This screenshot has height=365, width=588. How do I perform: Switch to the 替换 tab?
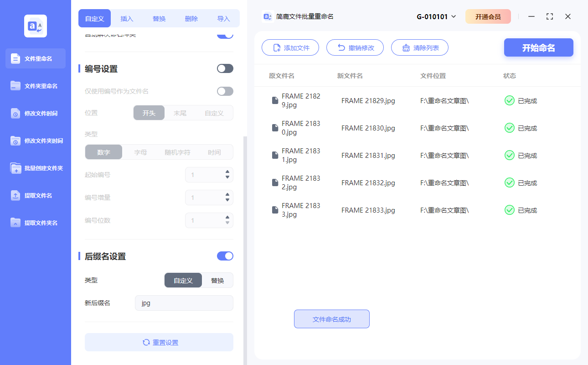pos(159,18)
